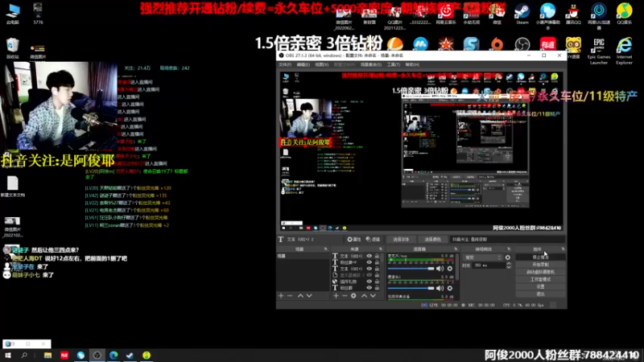This screenshot has width=644, height=362.
Task: Increase transition duration with the up arrow
Action: (x=509, y=264)
